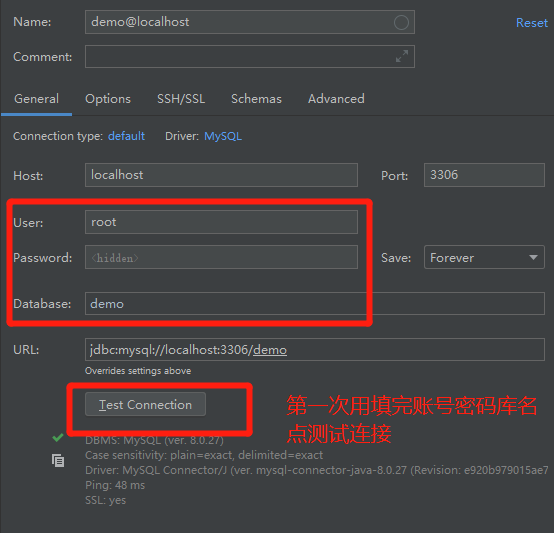
Task: Select the Forever save option box
Action: [484, 257]
